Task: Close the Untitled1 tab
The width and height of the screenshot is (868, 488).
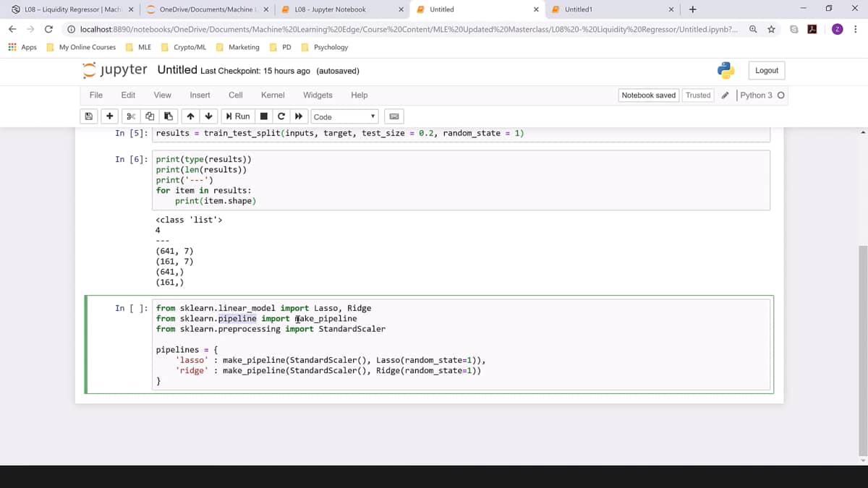Action: 671,9
